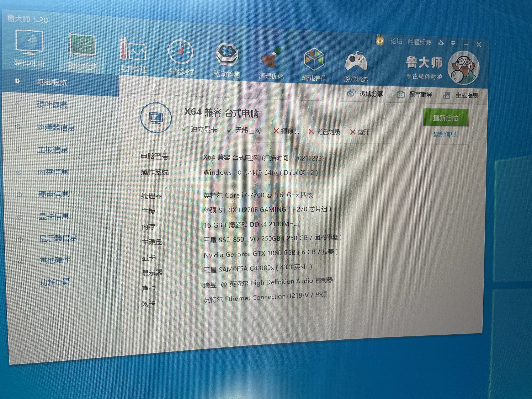Click the 英特尔 Core i7-7700 processor value
The width and height of the screenshot is (532, 399).
click(258, 195)
